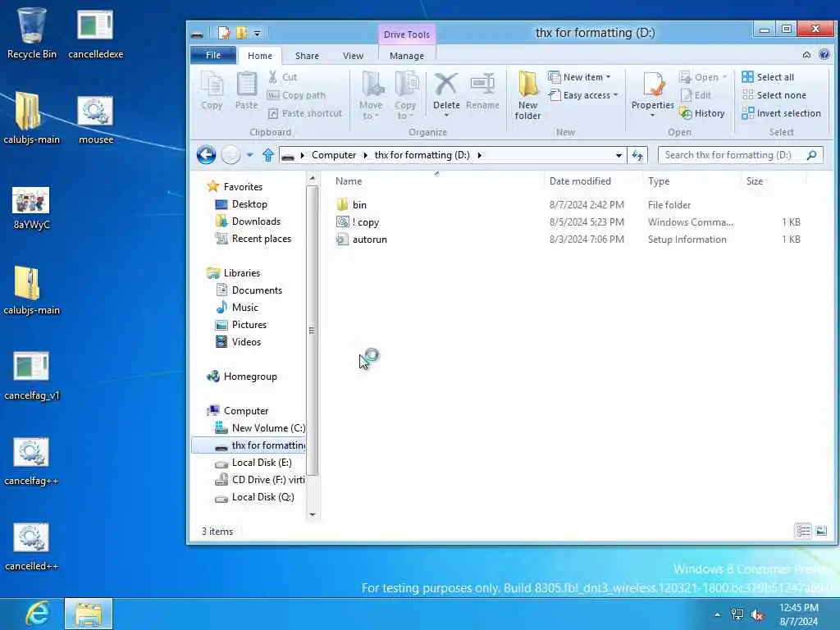Screen dimensions: 840x630
Task: Click the Cut command in the ribbon
Action: tap(282, 77)
